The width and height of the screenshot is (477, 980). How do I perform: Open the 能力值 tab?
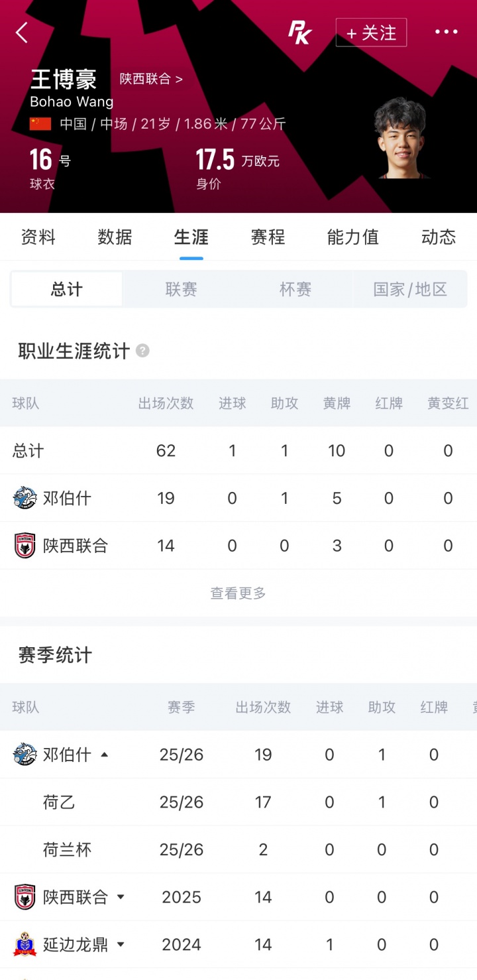353,237
